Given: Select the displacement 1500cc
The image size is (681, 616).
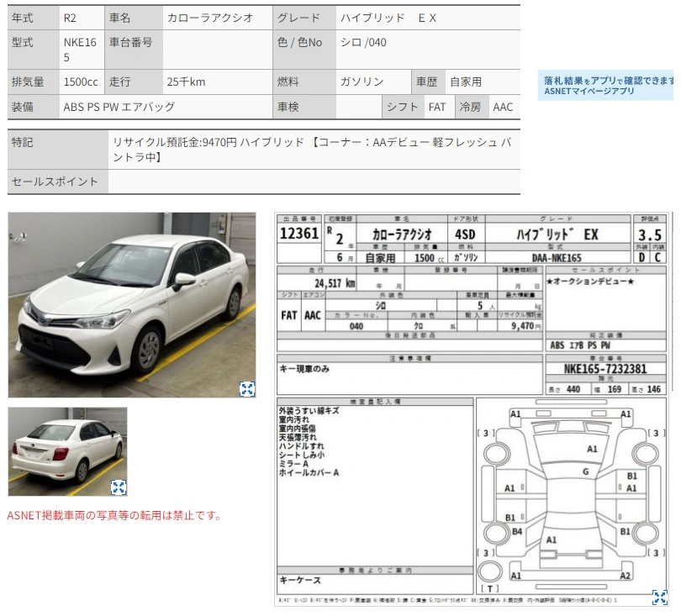Looking at the screenshot, I should click(x=81, y=82).
